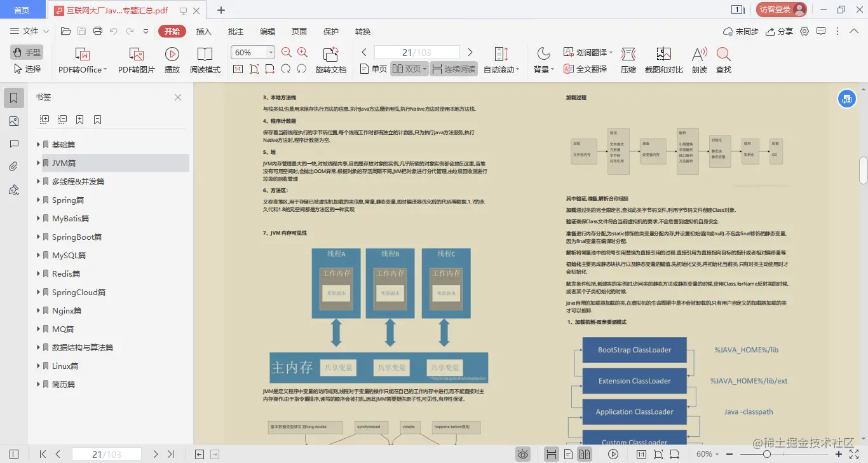
Task: Click the page number field in status bar
Action: tap(106, 454)
